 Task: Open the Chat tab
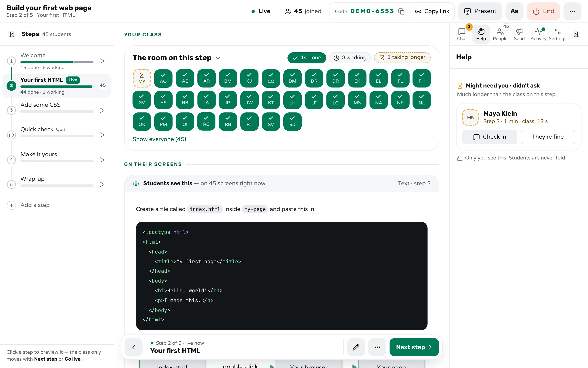462,34
